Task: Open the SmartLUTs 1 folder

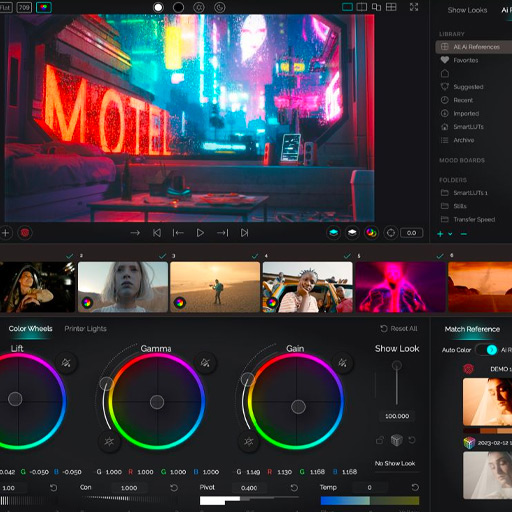Action: tap(464, 193)
